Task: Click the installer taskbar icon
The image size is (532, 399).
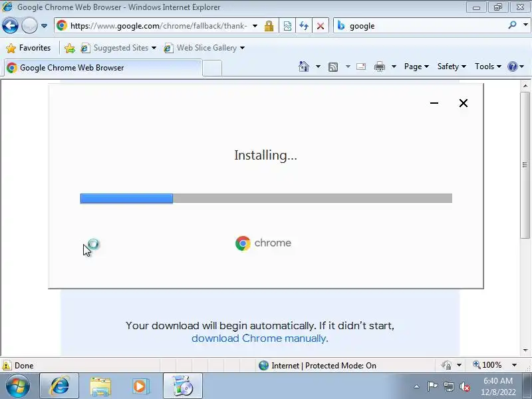Action: pos(182,386)
